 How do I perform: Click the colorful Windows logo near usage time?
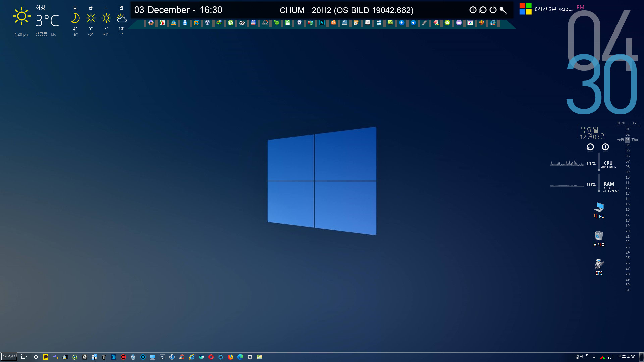coord(526,9)
